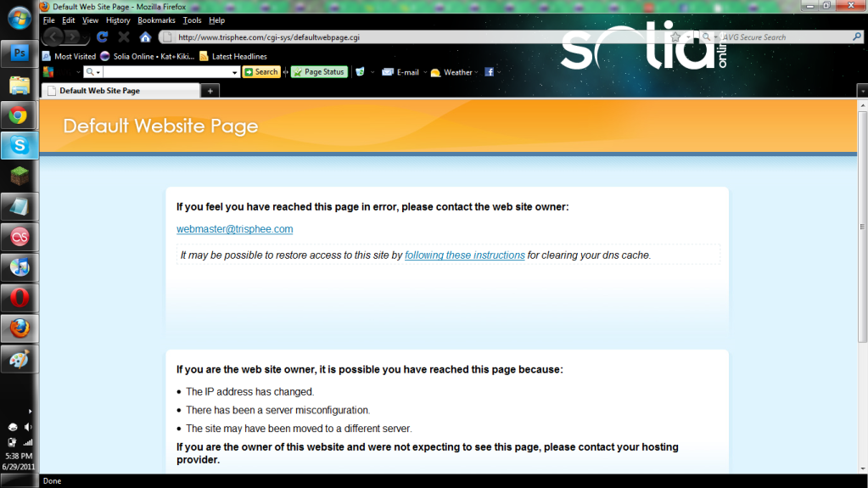
Task: Launch Opera browser from the taskbar
Action: click(20, 298)
